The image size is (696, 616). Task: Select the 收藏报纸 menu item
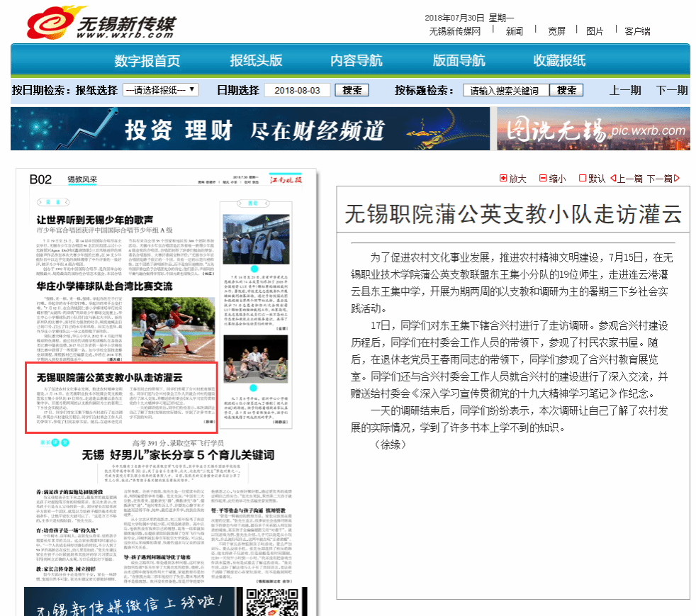pos(559,60)
